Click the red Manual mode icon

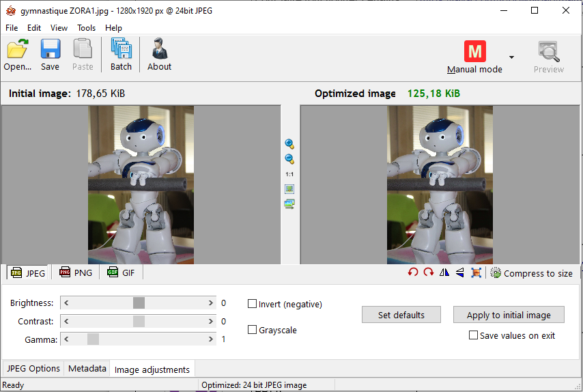click(475, 51)
